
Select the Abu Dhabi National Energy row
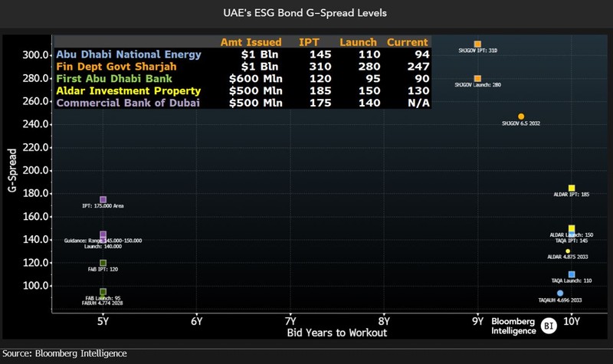[129, 54]
